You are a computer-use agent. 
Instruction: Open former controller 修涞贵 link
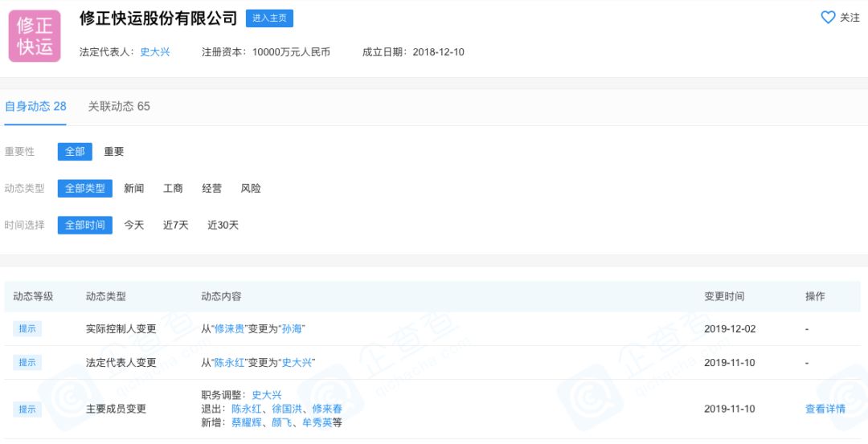[229, 329]
